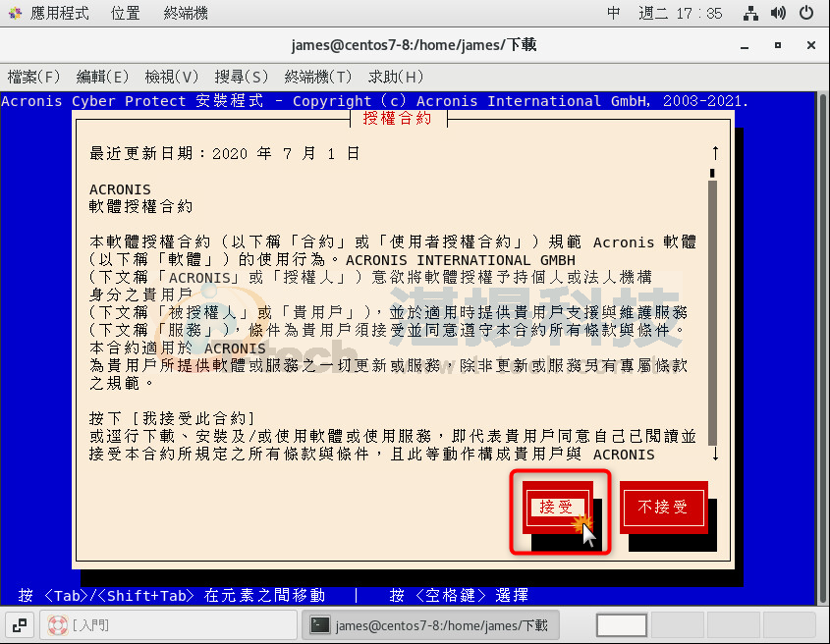Screen dimensions: 830x644
Task: Open the 位置 places menu
Action: tap(126, 13)
